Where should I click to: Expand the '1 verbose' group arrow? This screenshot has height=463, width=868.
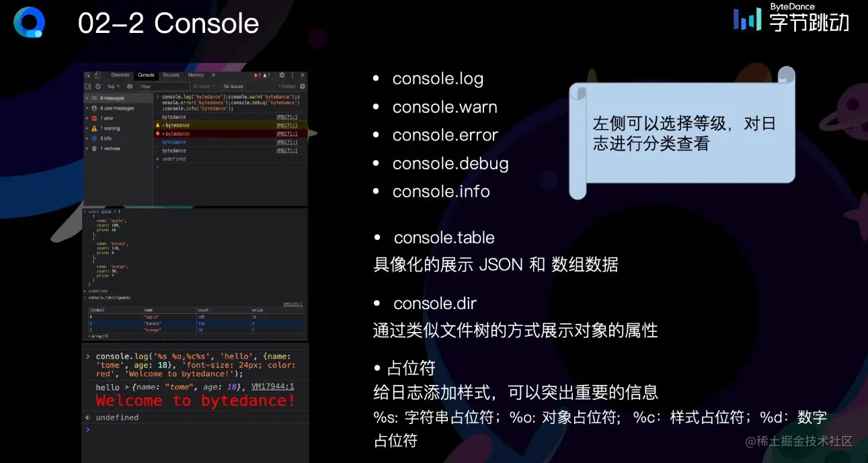tap(87, 149)
